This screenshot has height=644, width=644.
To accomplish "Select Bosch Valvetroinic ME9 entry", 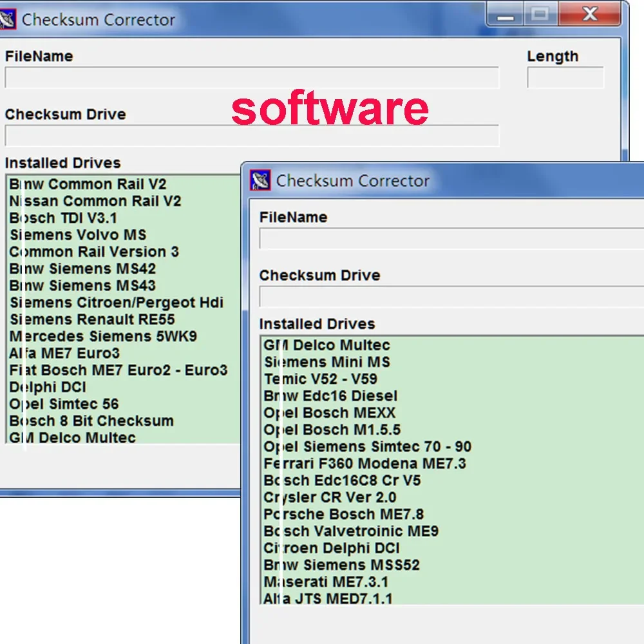I will tap(351, 531).
